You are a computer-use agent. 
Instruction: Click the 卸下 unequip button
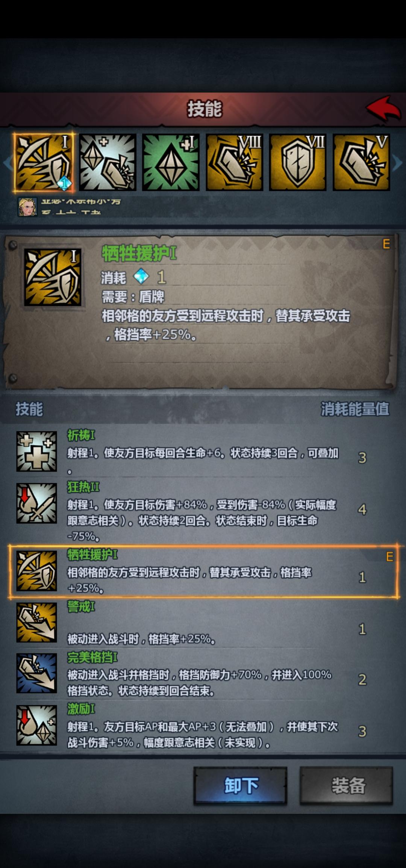click(x=241, y=785)
